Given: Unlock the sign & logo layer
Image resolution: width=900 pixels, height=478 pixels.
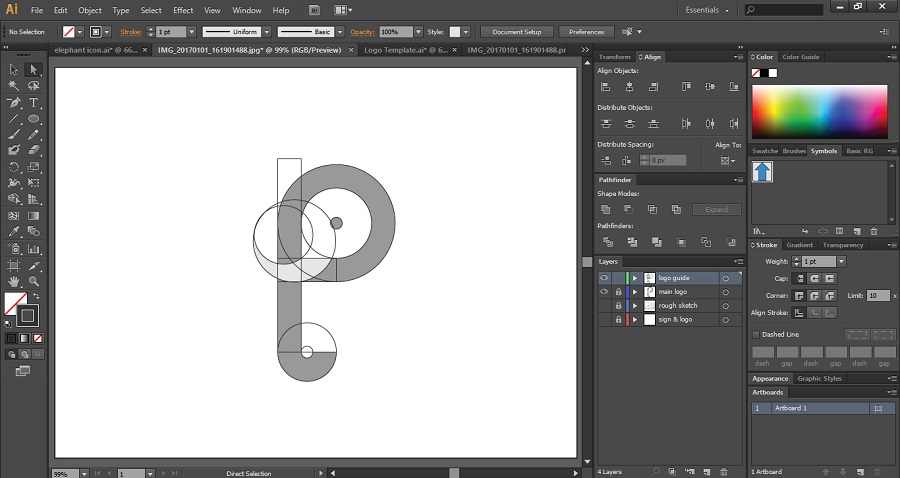Looking at the screenshot, I should tap(618, 320).
